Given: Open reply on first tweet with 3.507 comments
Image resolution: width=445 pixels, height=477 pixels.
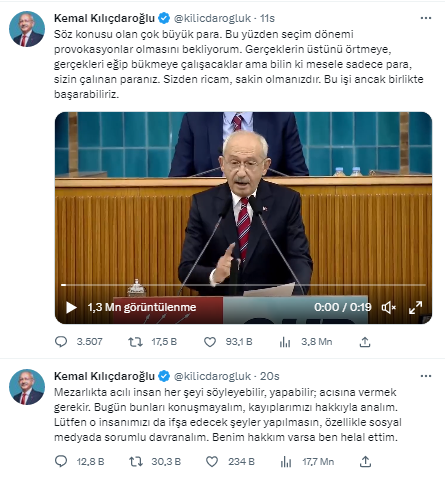Looking at the screenshot, I should pos(61,342).
